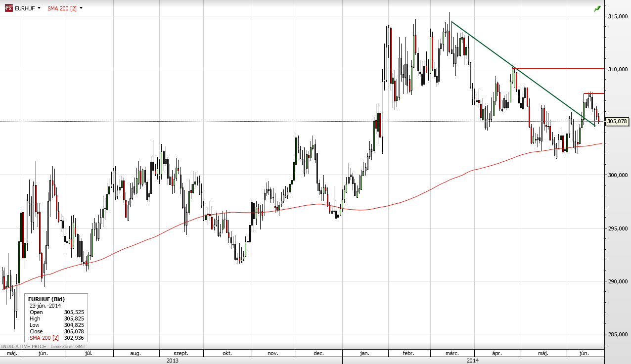Click the High value 305,825

tap(74, 318)
